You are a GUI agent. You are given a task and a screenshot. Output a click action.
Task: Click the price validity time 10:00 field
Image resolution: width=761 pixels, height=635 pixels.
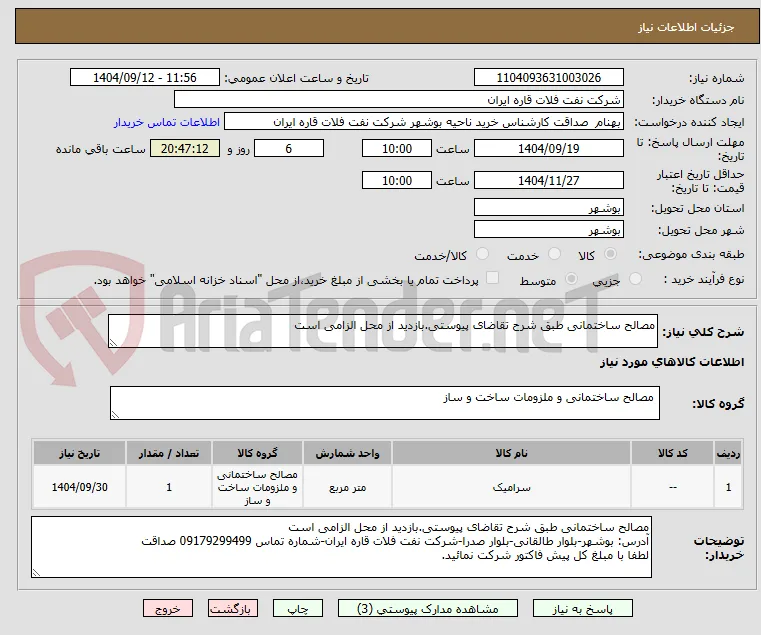pos(397,181)
